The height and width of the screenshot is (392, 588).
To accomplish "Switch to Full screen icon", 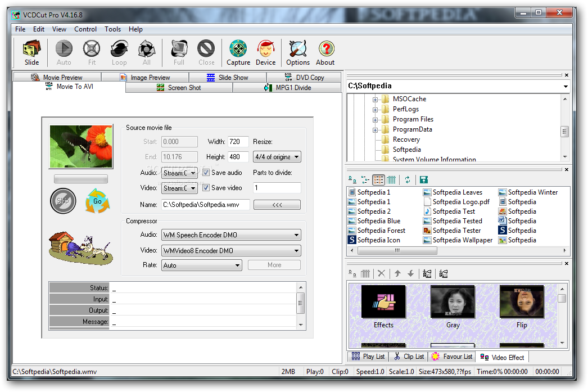I will click(x=179, y=52).
